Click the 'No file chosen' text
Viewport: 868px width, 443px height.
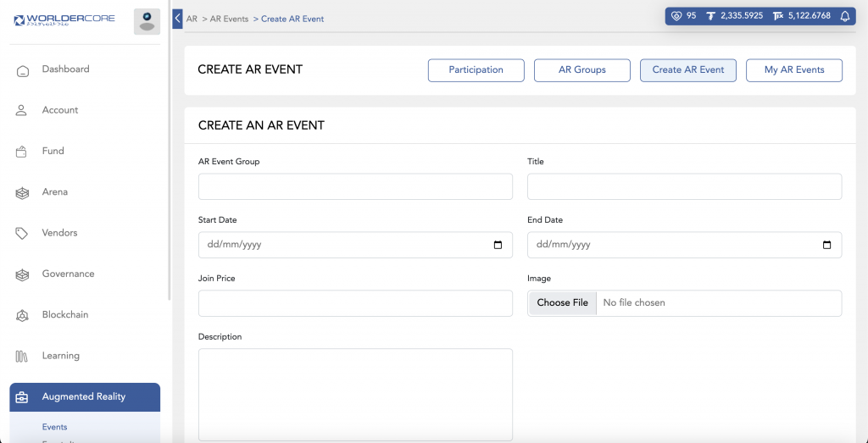[x=634, y=303]
